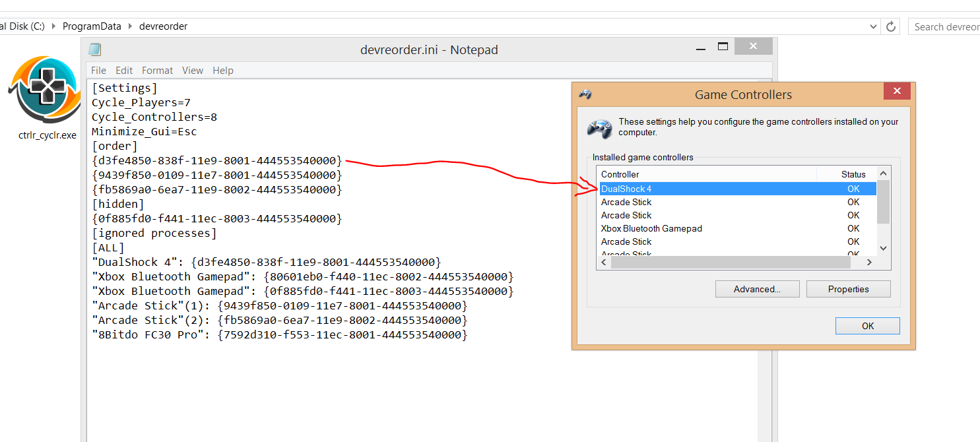Screen dimensions: 980x442
Task: Open Properties for the selected controller
Action: point(849,289)
